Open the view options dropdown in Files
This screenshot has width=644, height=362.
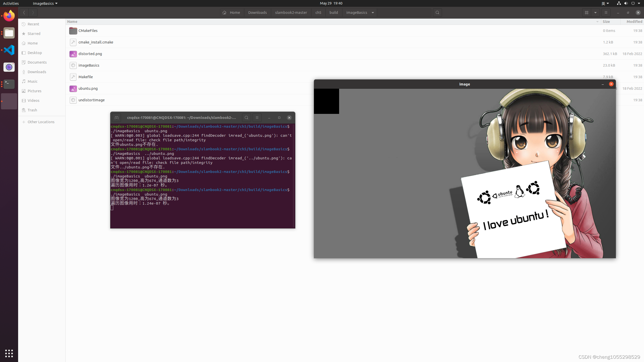click(595, 12)
